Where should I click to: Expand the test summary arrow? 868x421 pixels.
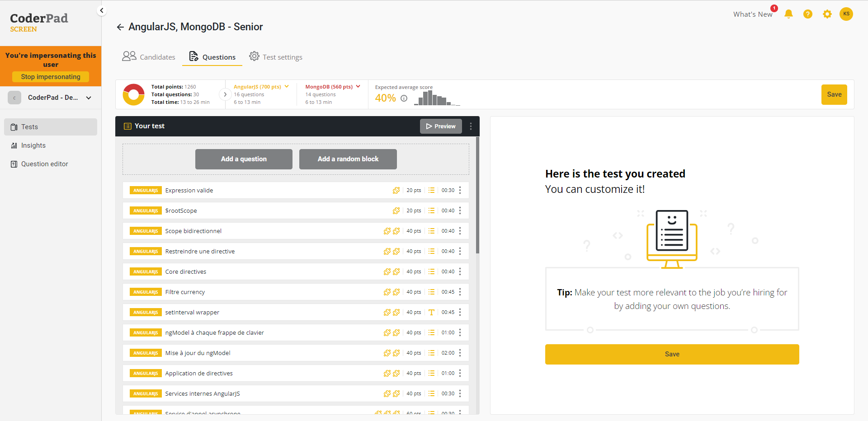225,94
